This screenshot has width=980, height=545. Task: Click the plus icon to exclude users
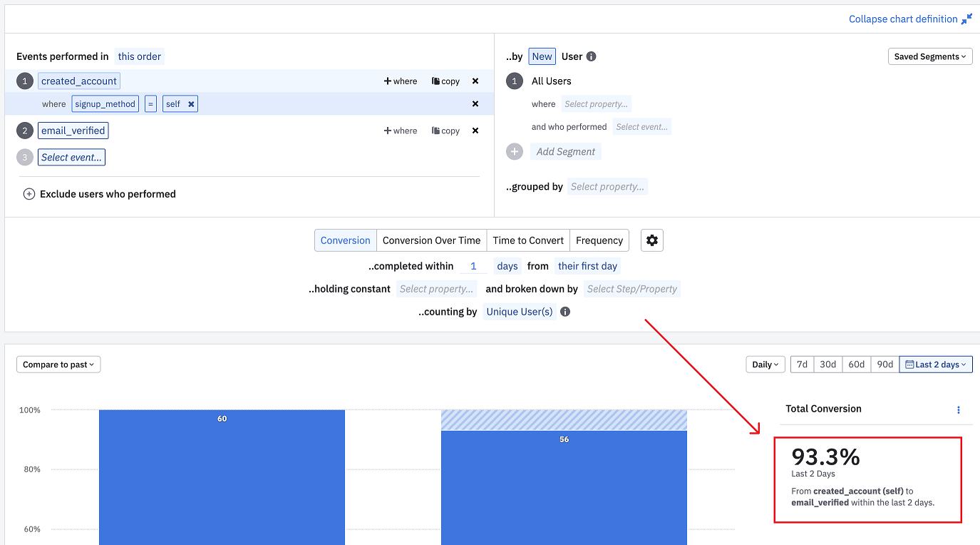pos(29,194)
